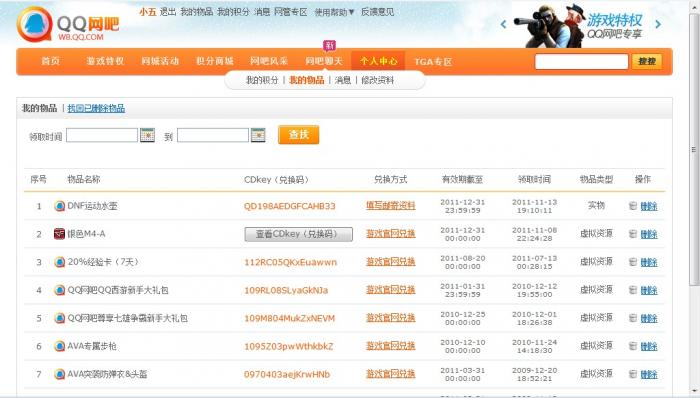Click 填写邮寄资料 link for DNF运动水壶
This screenshot has width=700, height=398.
click(x=391, y=206)
